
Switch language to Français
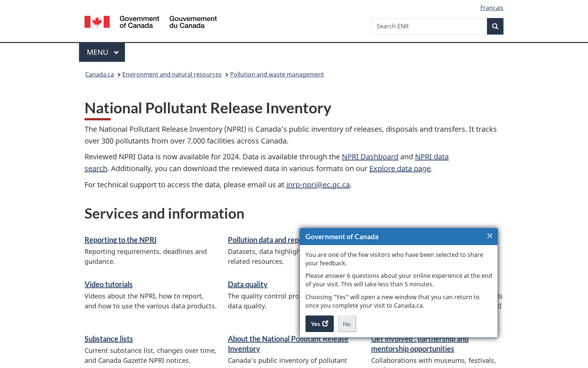(492, 8)
